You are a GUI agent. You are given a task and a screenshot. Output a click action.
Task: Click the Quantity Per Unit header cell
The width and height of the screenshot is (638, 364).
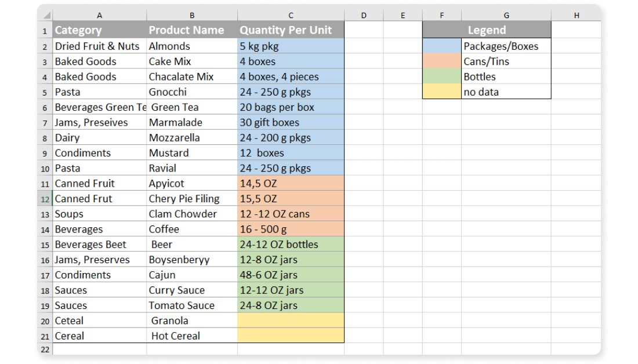pyautogui.click(x=290, y=30)
